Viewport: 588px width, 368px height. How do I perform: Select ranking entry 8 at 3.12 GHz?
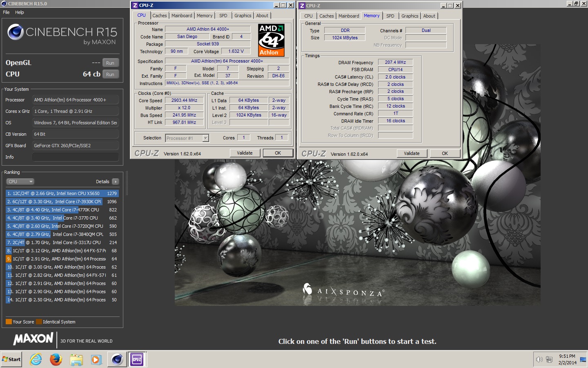(x=62, y=251)
